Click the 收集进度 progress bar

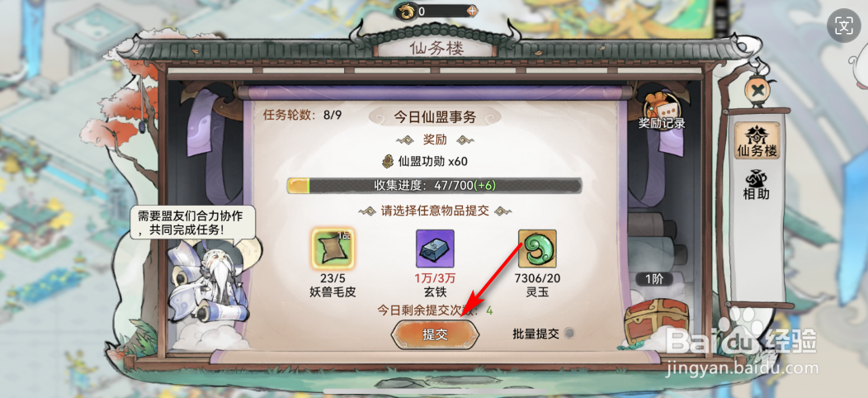(x=434, y=185)
